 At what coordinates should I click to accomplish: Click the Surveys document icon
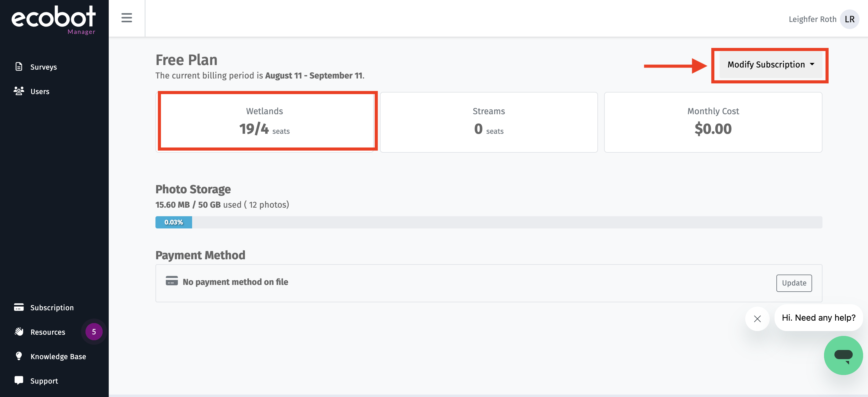coord(19,66)
